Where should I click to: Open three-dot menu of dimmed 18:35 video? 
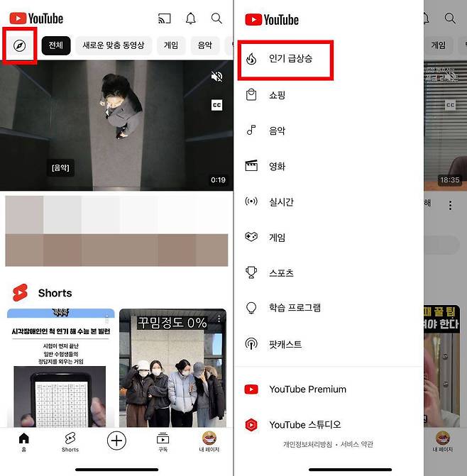point(450,205)
